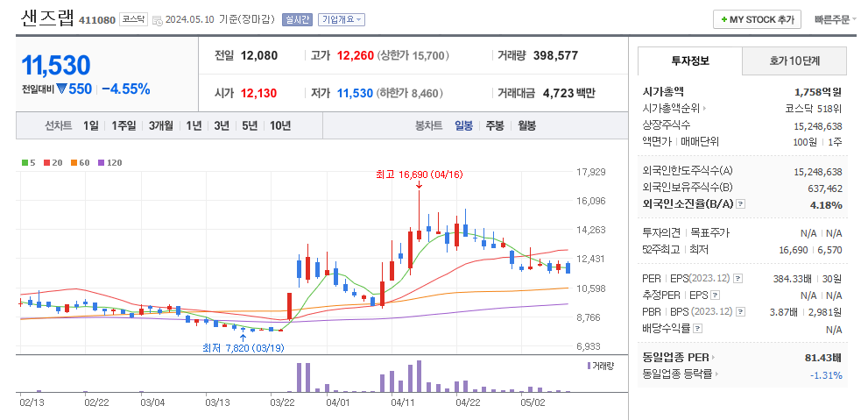The width and height of the screenshot is (868, 420).
Task: Click help icon next to PER EPS(2023.12)
Action: (x=737, y=278)
